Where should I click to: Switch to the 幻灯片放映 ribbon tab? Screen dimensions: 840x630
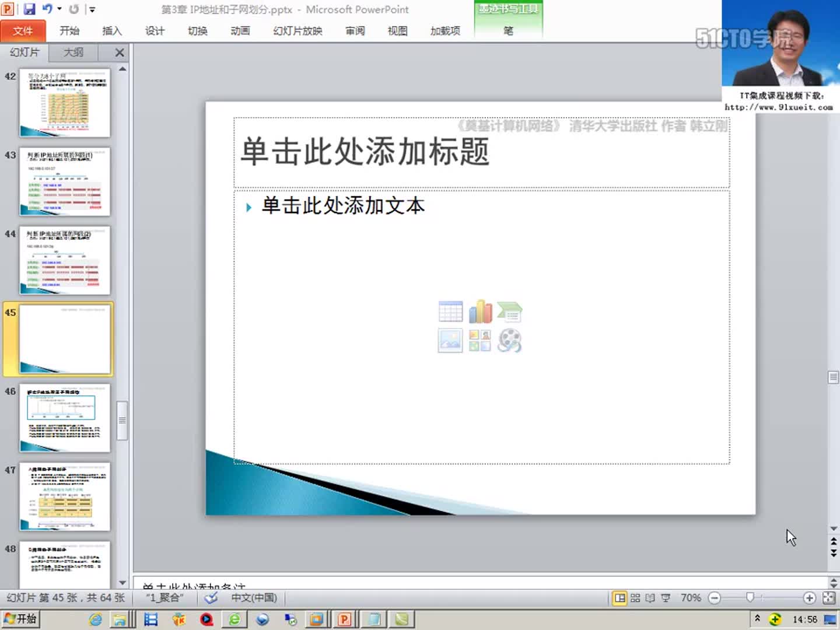297,31
